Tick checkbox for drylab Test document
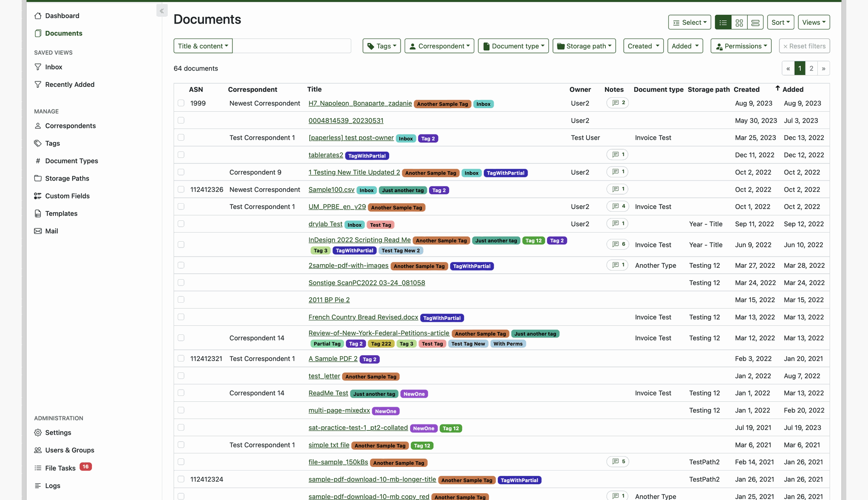 click(181, 224)
